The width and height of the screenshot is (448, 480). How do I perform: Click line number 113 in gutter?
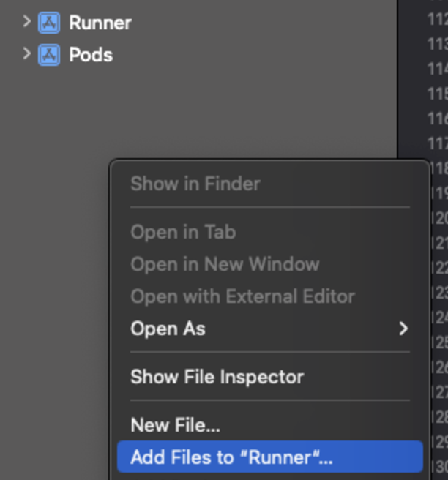coord(438,45)
